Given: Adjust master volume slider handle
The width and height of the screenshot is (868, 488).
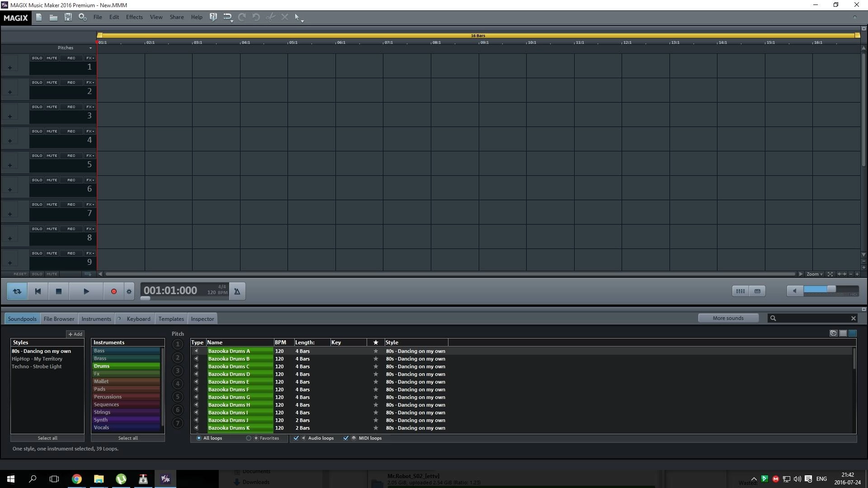Looking at the screenshot, I should [x=831, y=289].
